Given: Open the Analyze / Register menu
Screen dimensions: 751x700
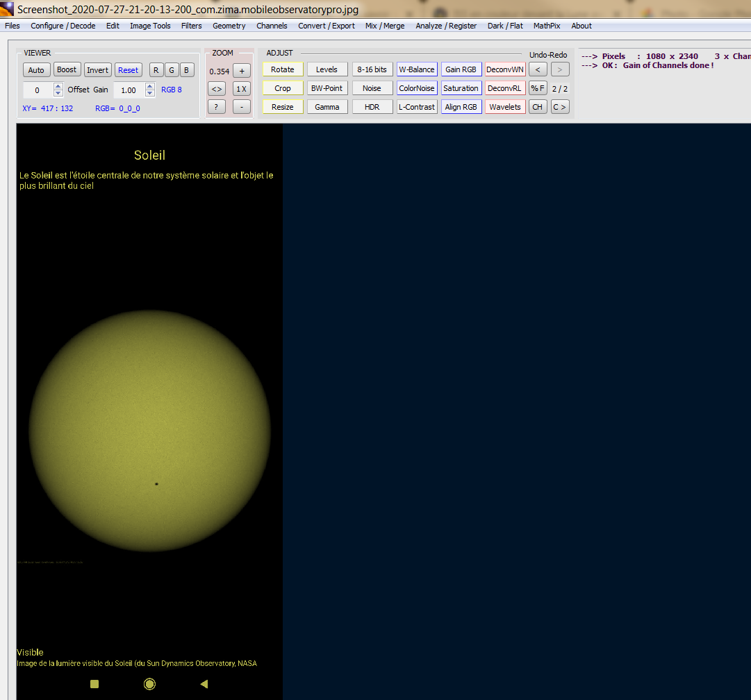Looking at the screenshot, I should [446, 26].
